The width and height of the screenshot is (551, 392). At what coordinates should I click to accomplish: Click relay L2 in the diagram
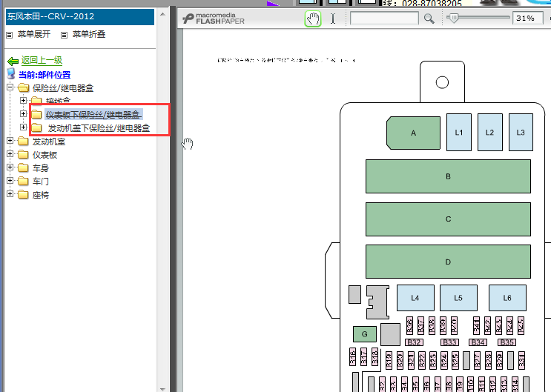click(490, 132)
